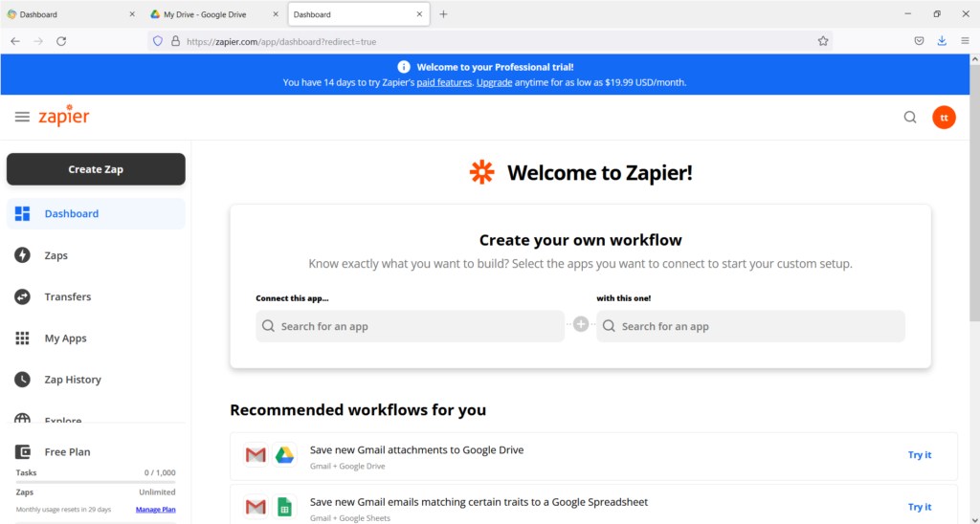Click the Zap History clock icon
Viewport: 980px width, 524px height.
click(23, 380)
